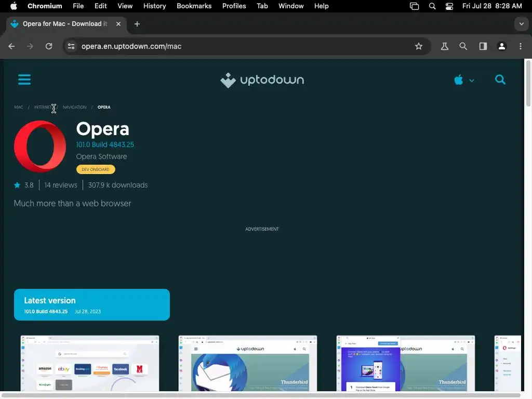The height and width of the screenshot is (399, 532).
Task: Click the address bar URL
Action: pyautogui.click(x=131, y=46)
